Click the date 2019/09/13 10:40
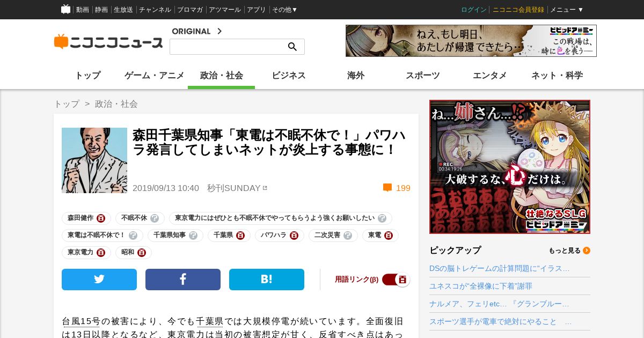This screenshot has height=338, width=644. click(x=166, y=188)
